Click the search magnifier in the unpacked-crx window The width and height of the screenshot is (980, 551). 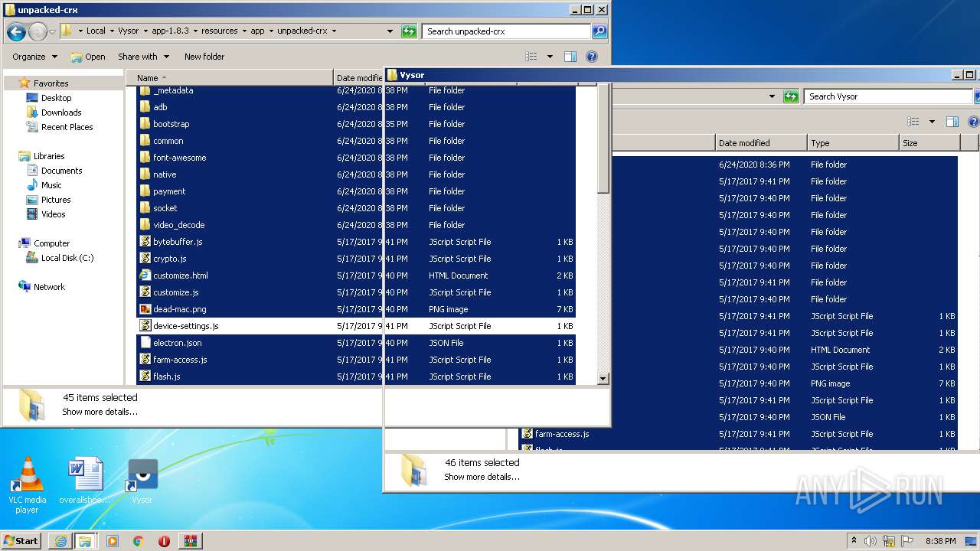599,31
